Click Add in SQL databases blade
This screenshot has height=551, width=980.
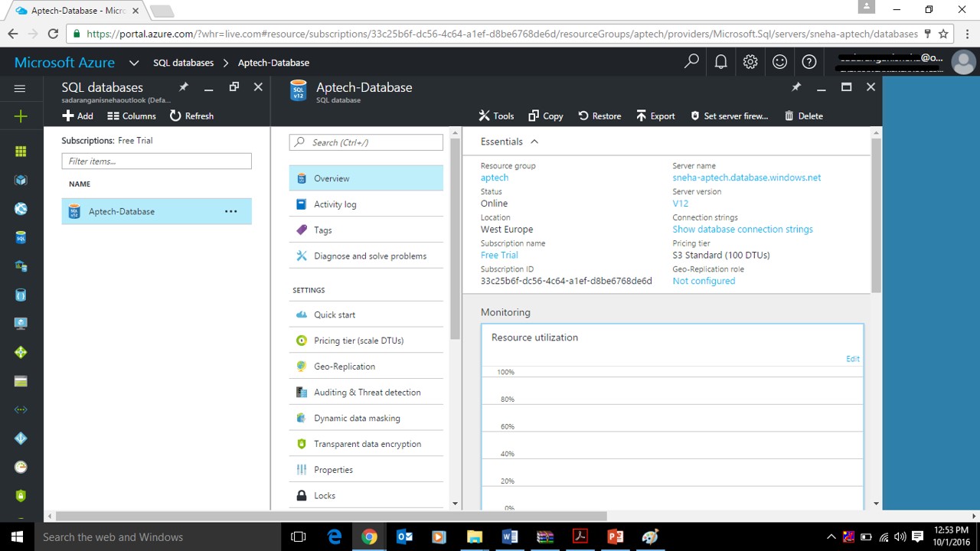[x=77, y=116]
